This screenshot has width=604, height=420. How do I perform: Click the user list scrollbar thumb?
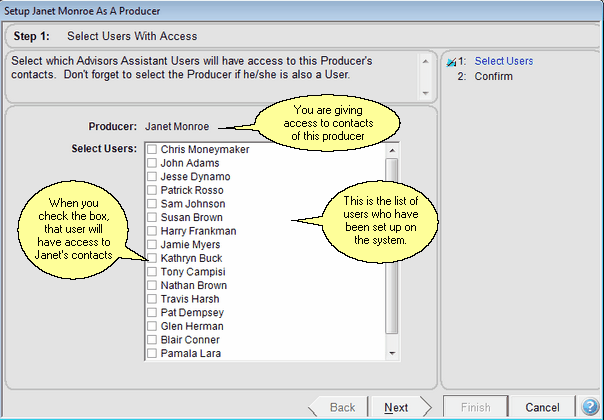pyautogui.click(x=392, y=246)
